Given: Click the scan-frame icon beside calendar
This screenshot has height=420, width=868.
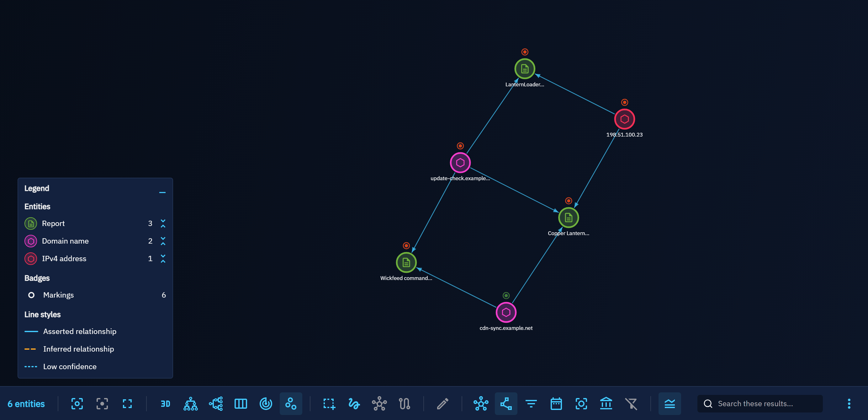Looking at the screenshot, I should (x=581, y=403).
